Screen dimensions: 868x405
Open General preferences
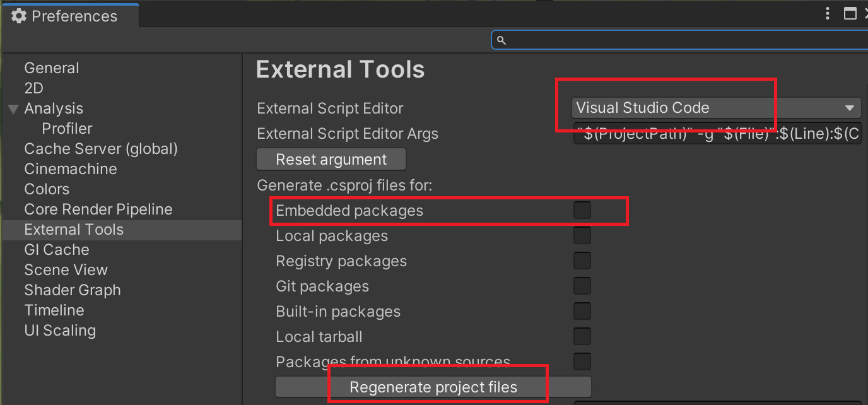(52, 68)
